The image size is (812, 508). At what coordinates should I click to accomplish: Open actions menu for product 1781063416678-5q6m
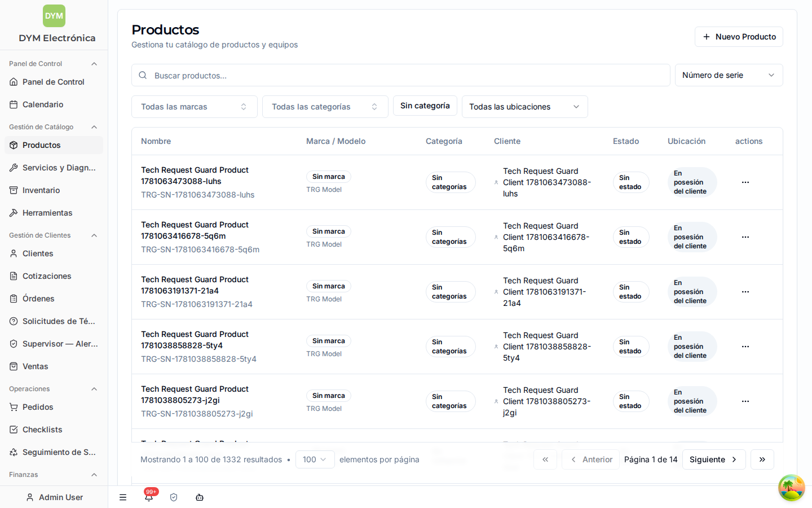[745, 237]
